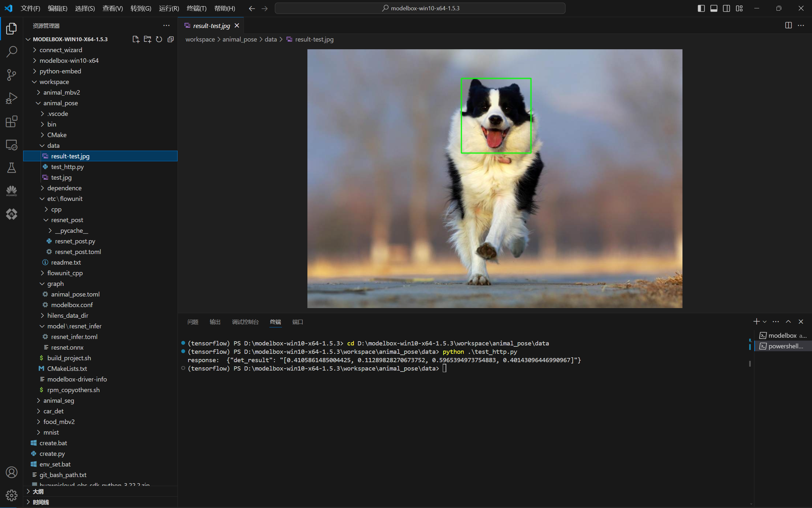Open the 终端(T) menu
This screenshot has height=508, width=812.
[196, 8]
